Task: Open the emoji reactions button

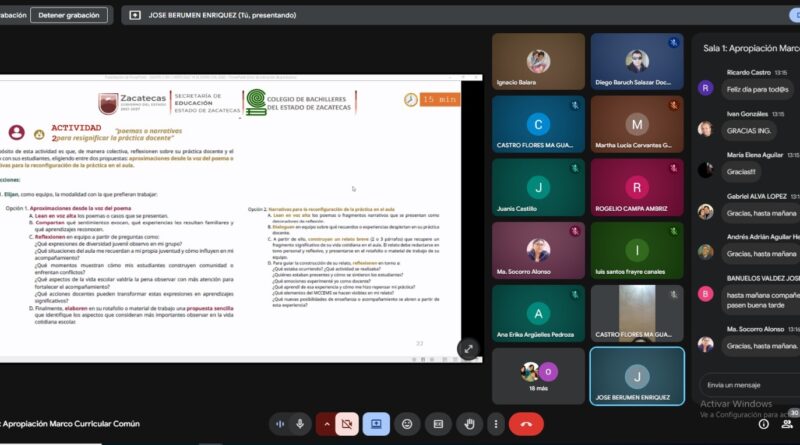Action: 406,424
